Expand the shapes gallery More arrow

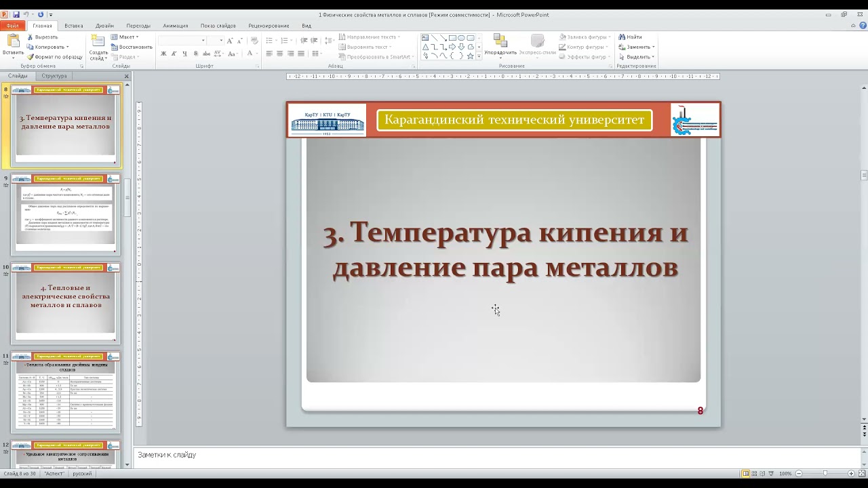[479, 56]
